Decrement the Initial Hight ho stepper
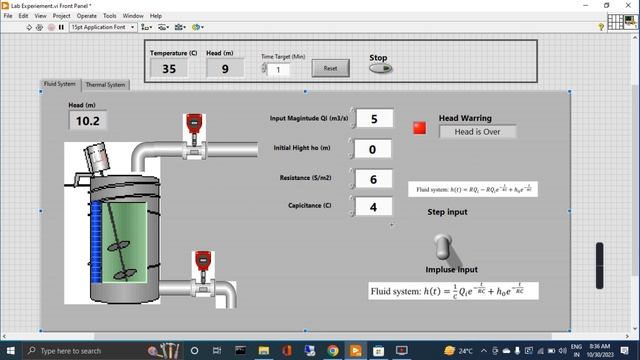Screen dimensions: 640x360 [350, 155]
